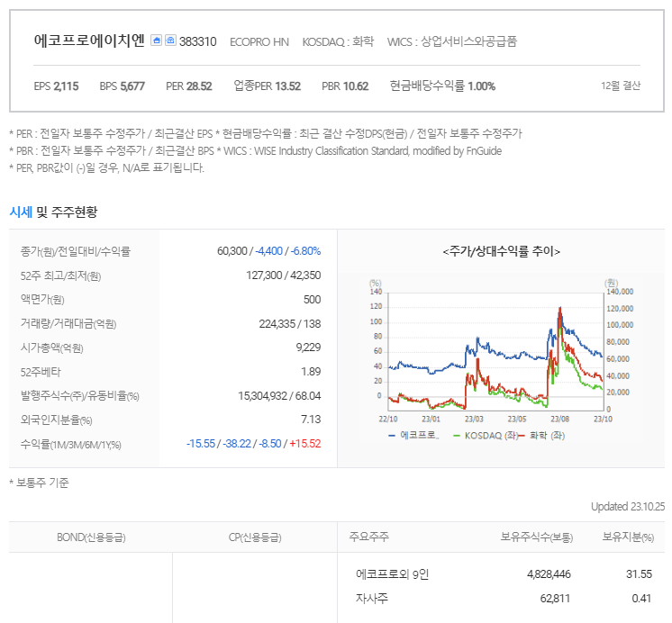Click the 주요주주 column header
Screen dimensions: 672x623
coord(369,537)
